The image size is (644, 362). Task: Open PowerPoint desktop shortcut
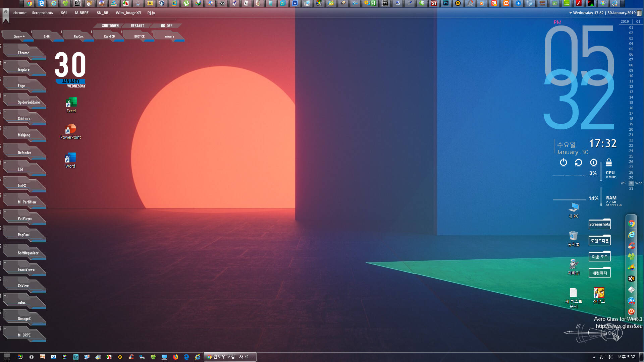click(70, 131)
